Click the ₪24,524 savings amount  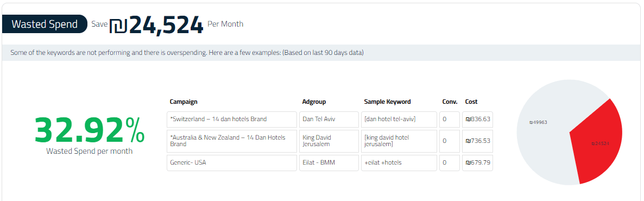point(156,25)
